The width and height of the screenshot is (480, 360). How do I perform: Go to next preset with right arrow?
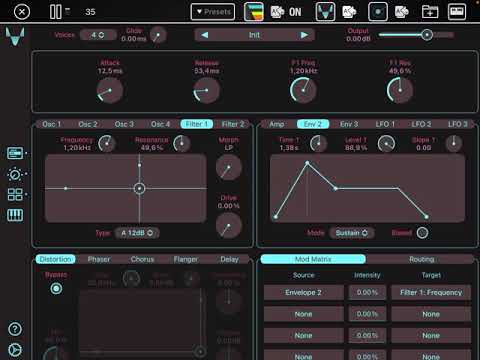[x=304, y=35]
